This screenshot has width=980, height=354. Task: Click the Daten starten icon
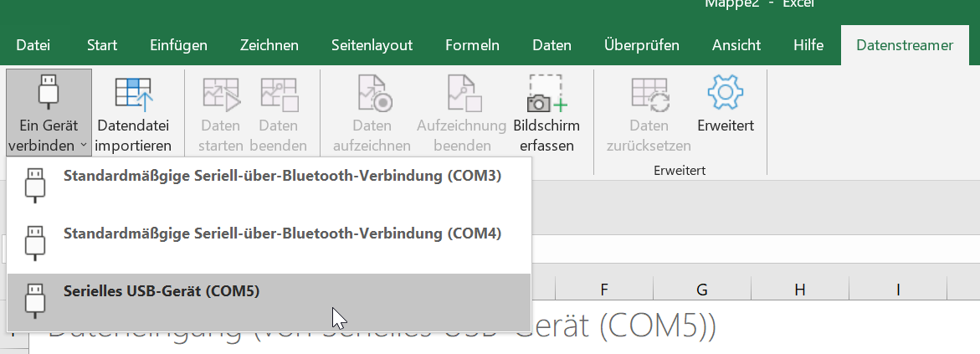point(221,94)
